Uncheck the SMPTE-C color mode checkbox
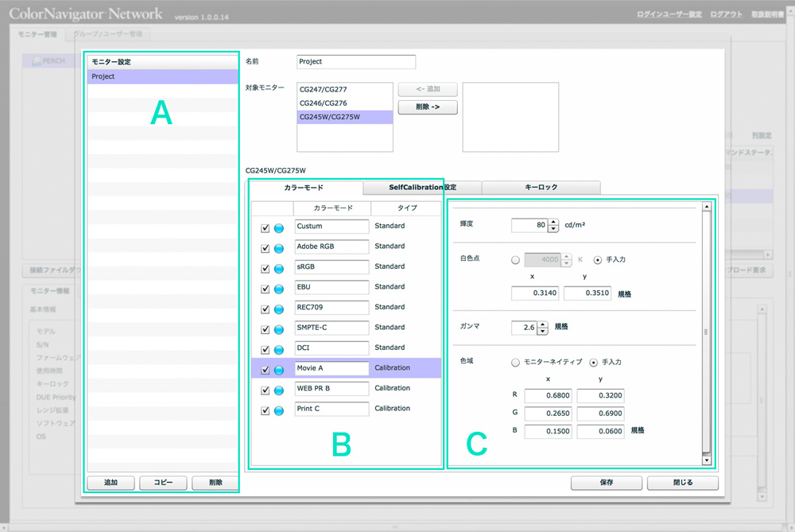Viewport: 795px width, 532px height. pyautogui.click(x=266, y=330)
